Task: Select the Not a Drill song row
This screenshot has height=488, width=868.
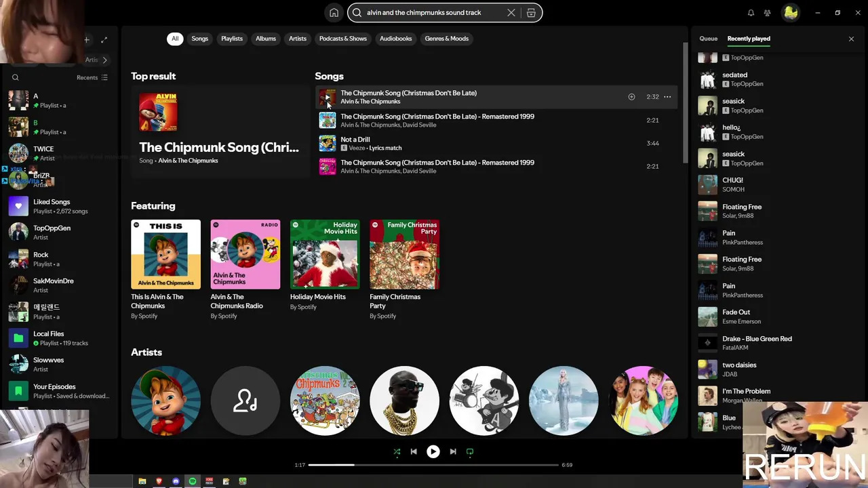Action: pyautogui.click(x=496, y=143)
